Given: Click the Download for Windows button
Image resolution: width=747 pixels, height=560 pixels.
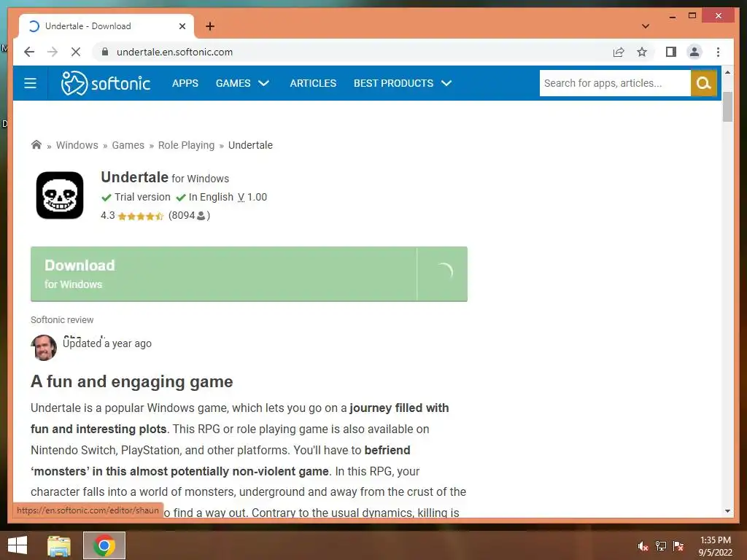Looking at the screenshot, I should tap(249, 274).
